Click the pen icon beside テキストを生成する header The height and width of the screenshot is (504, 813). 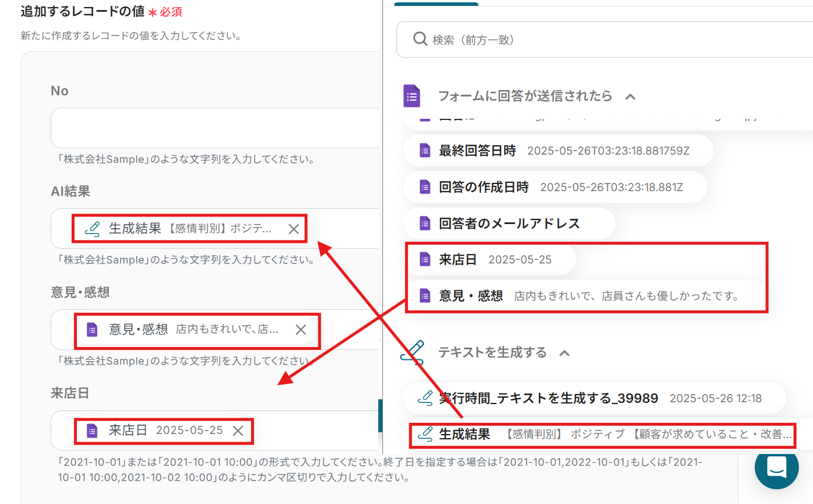(412, 352)
